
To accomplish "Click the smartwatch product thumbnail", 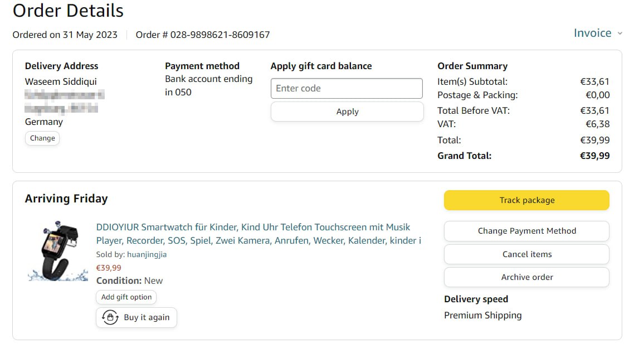I will 58,251.
